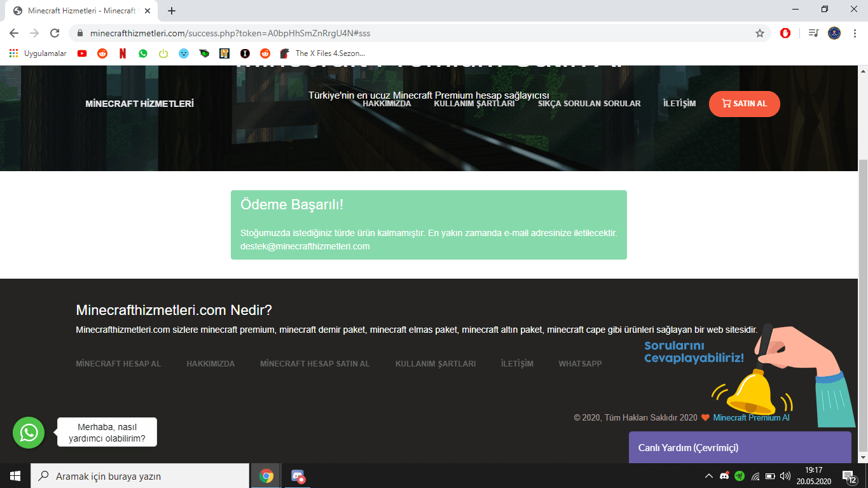Image resolution: width=868 pixels, height=488 pixels.
Task: Click the browser forward arrow
Action: (x=34, y=33)
